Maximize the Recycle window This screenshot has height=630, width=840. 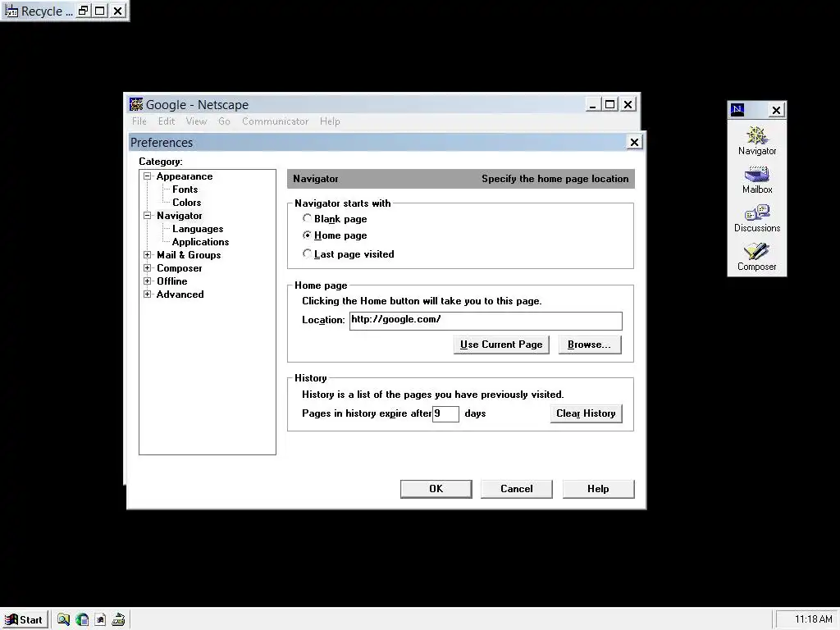click(100, 11)
